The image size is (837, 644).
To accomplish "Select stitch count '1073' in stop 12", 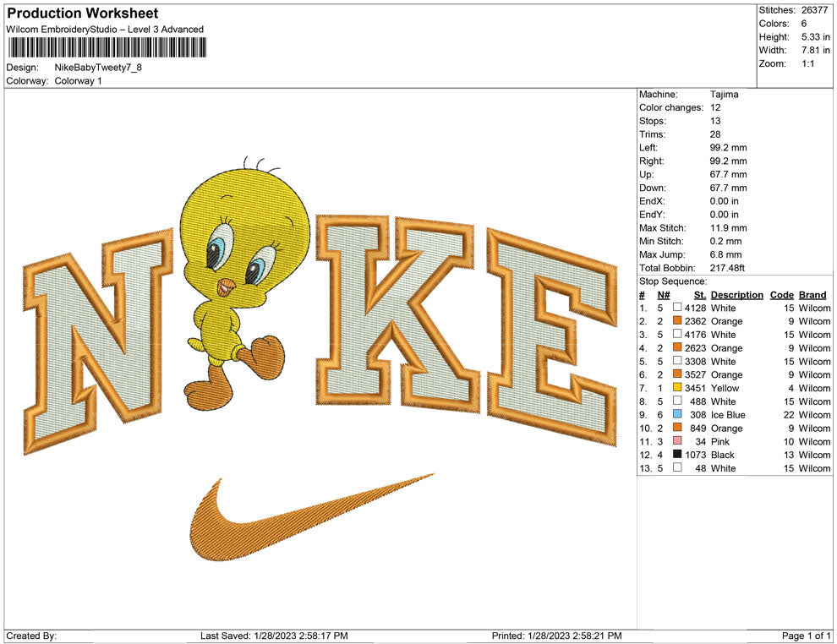I will click(x=696, y=455).
